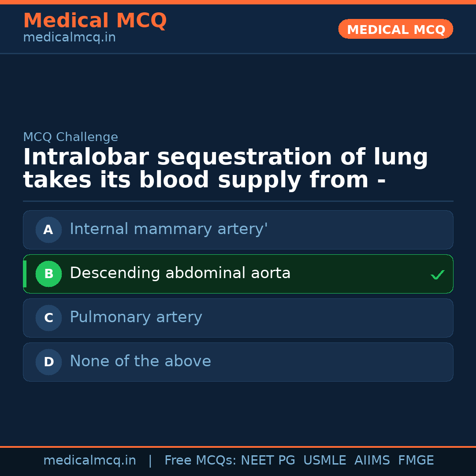Click the MCQ Challenge label
476x476 pixels.
(x=71, y=137)
